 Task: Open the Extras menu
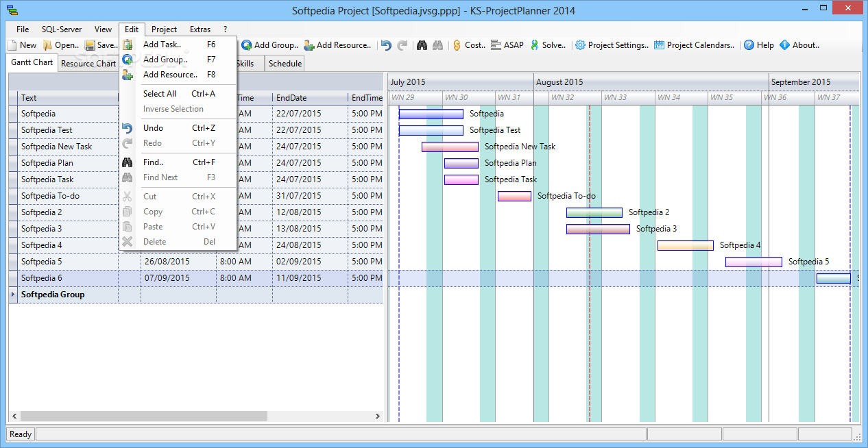click(200, 29)
